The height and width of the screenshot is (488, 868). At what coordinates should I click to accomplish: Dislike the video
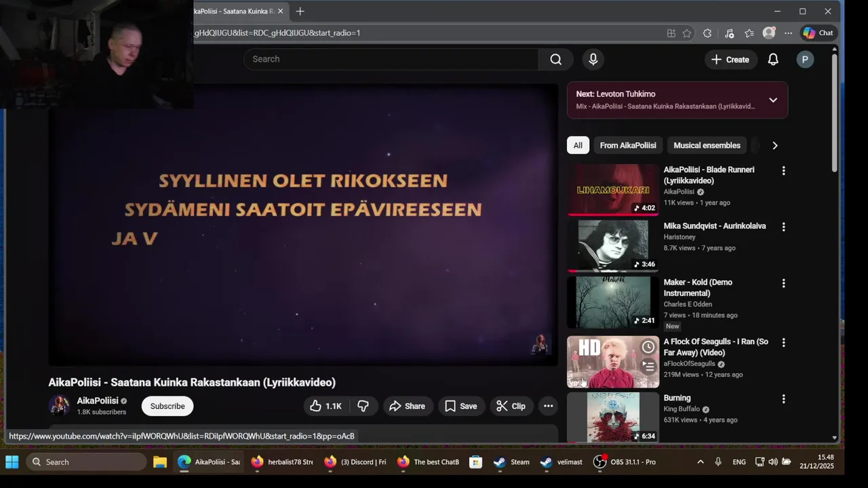point(363,406)
